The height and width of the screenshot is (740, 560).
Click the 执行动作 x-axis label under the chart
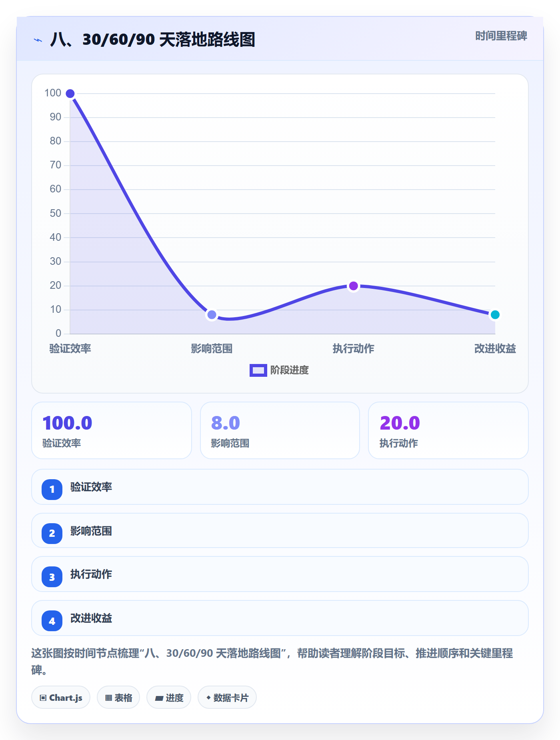(x=354, y=349)
